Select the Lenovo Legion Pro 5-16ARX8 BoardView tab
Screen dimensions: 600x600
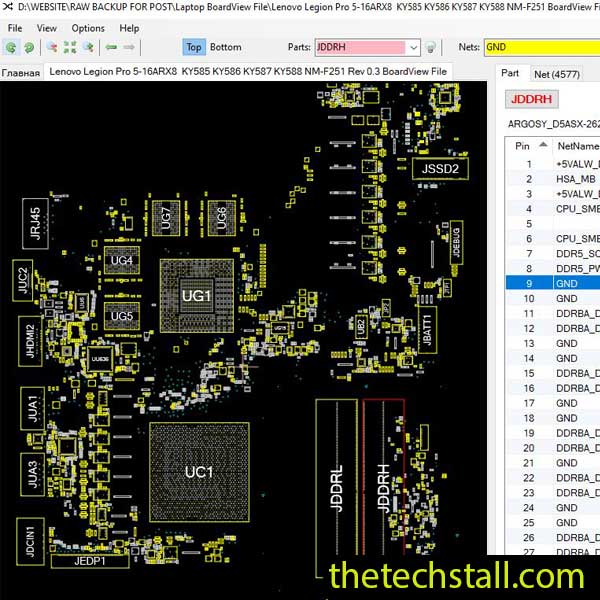(x=248, y=72)
